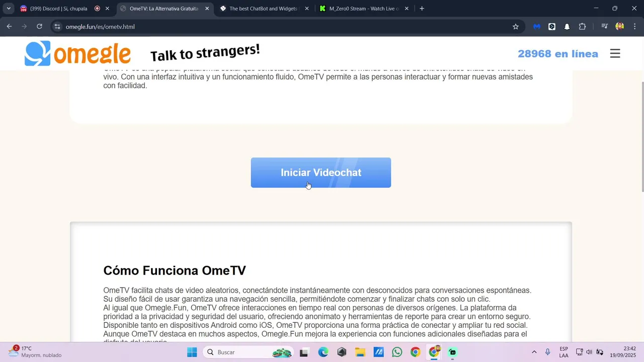Close the OmeTV tab
The image size is (644, 362).
pyautogui.click(x=207, y=9)
